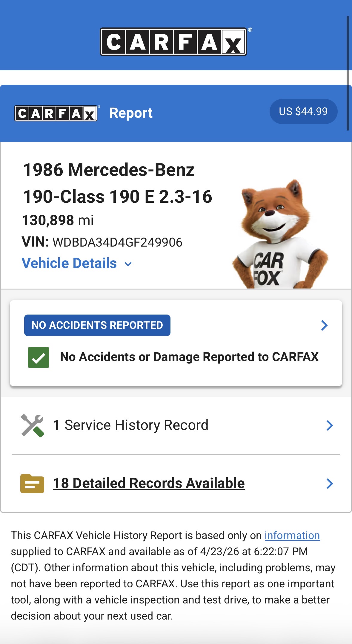The width and height of the screenshot is (352, 644).
Task: Open the No Accidents Reported chevron arrow
Action: point(324,325)
